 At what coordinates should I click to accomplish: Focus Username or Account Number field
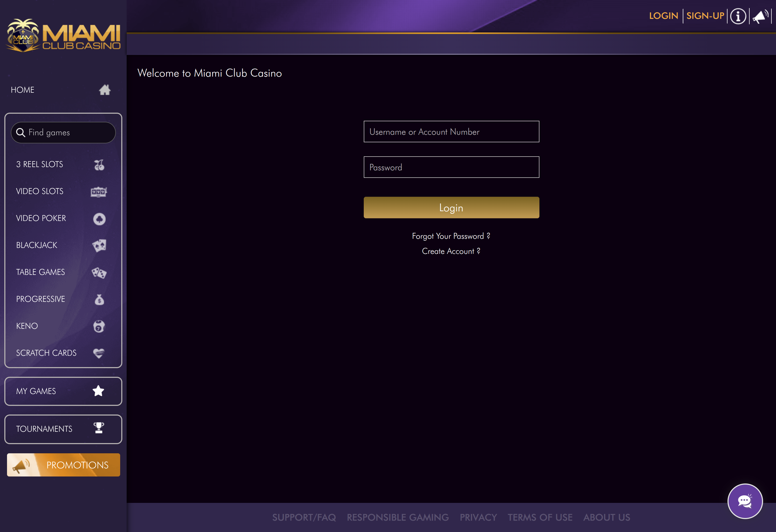(451, 132)
